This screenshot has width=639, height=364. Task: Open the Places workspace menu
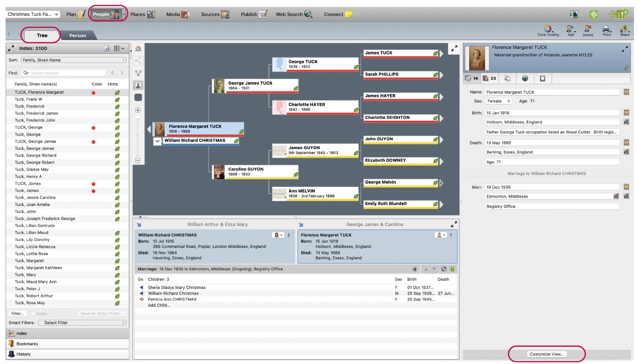coord(143,14)
